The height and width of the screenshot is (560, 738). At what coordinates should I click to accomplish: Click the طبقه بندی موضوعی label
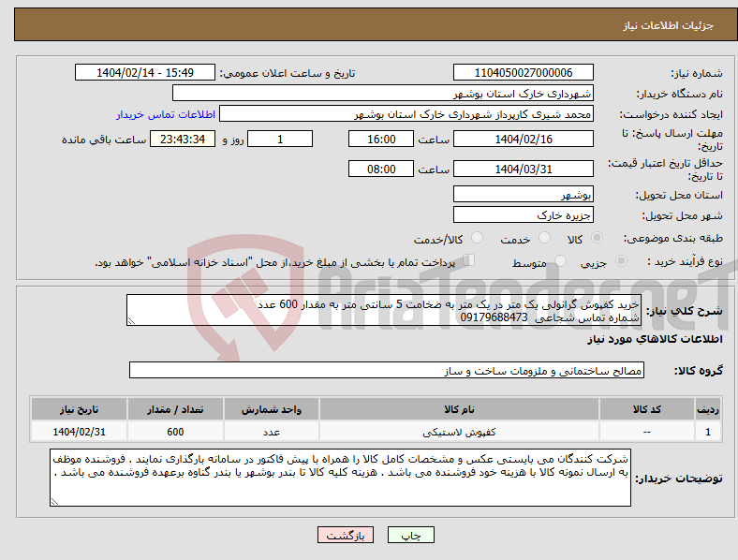(673, 238)
